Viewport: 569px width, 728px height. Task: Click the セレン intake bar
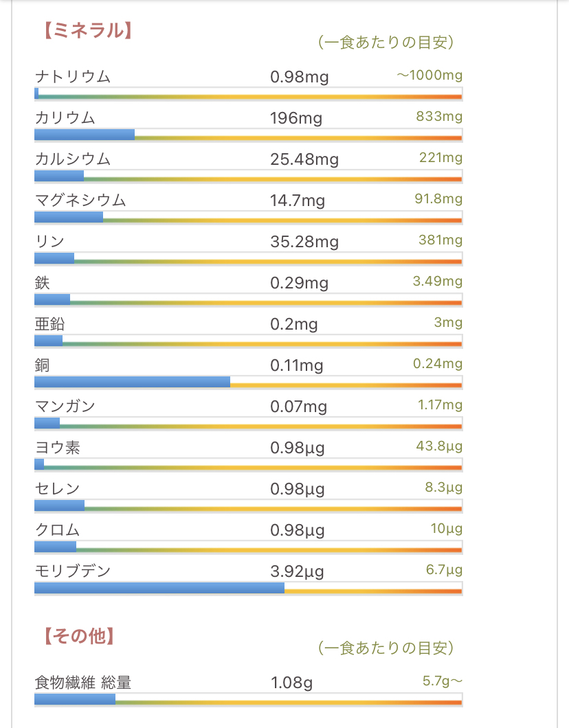pos(248,505)
